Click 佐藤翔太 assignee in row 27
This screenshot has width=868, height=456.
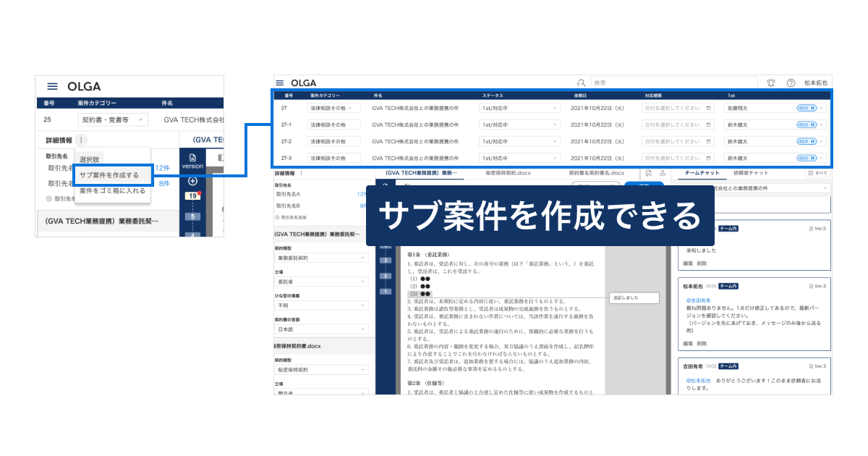coord(739,108)
